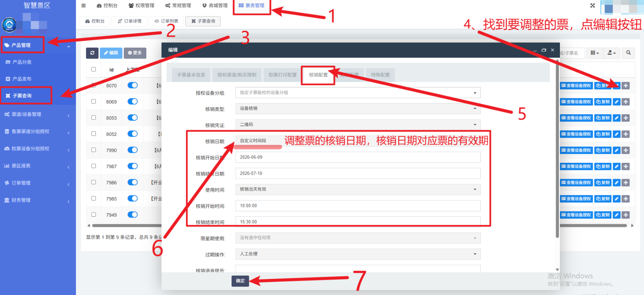
Task: Click the 核销开始日期 field showing 2026-06-09
Action: click(358, 157)
